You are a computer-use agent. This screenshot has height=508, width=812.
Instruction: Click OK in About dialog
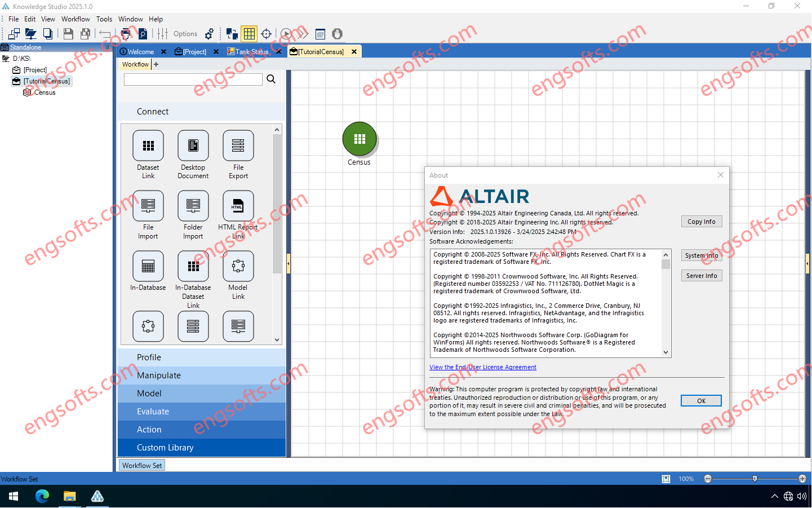click(701, 401)
